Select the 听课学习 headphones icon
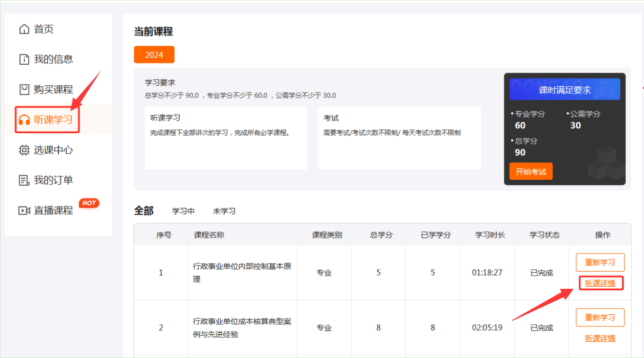The height and width of the screenshot is (358, 644). tap(23, 120)
